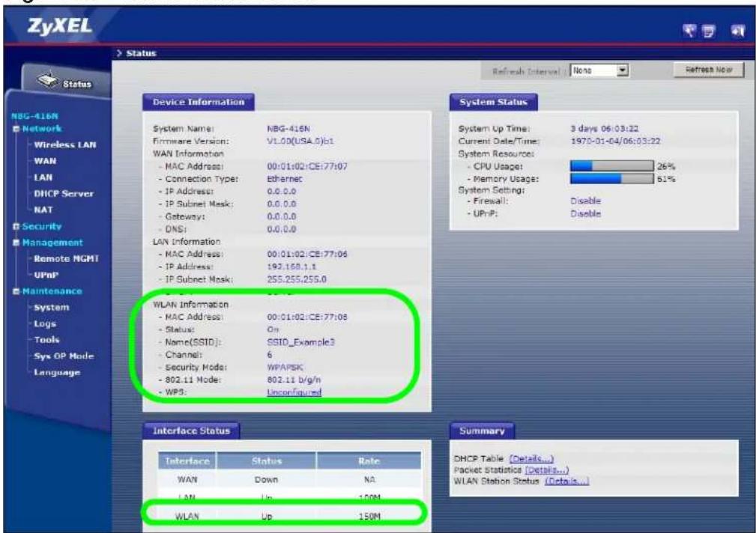Open Sys OP Mode page
Screen dimensions: 756x533
(64, 356)
